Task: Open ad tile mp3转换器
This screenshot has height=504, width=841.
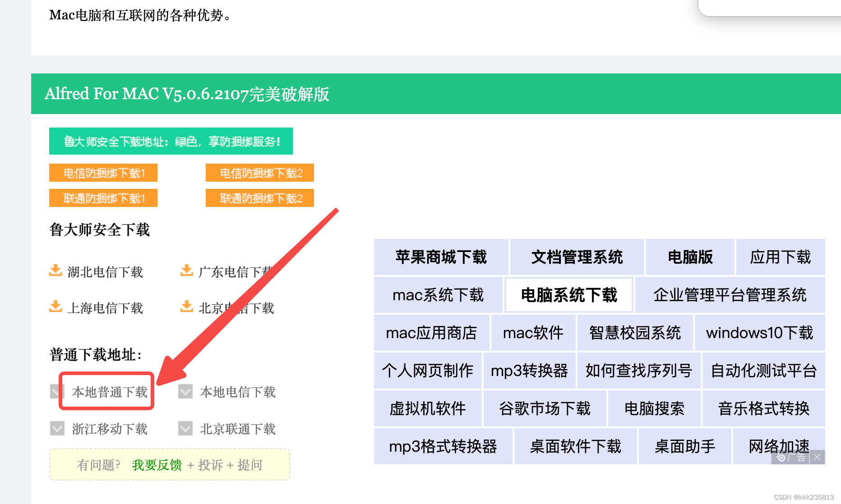Action: click(x=529, y=371)
